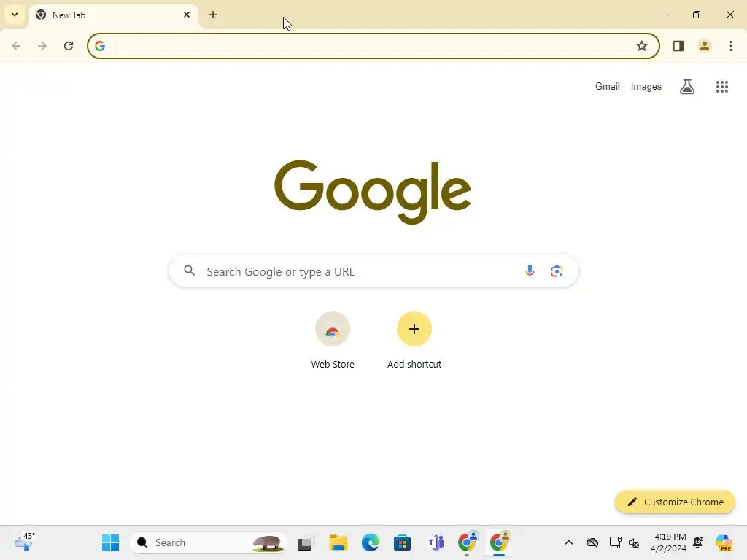Focus the browser address bar
Viewport: 747px width, 560px height.
[x=373, y=46]
